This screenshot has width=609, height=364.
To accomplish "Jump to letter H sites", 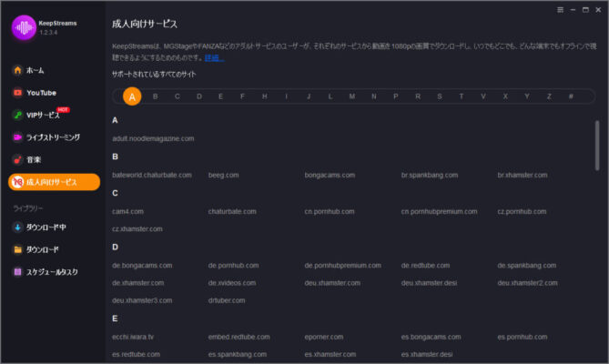I will [x=265, y=96].
